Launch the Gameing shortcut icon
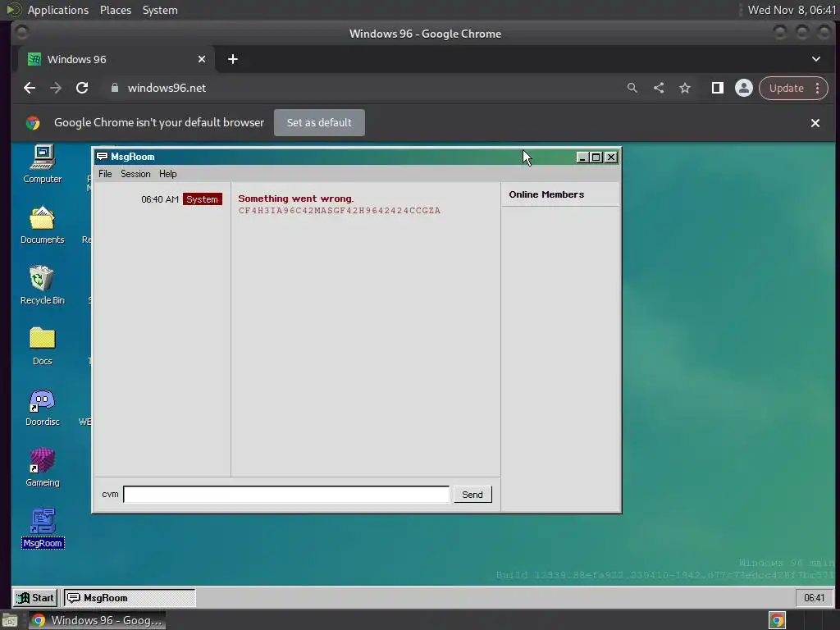 (x=43, y=468)
